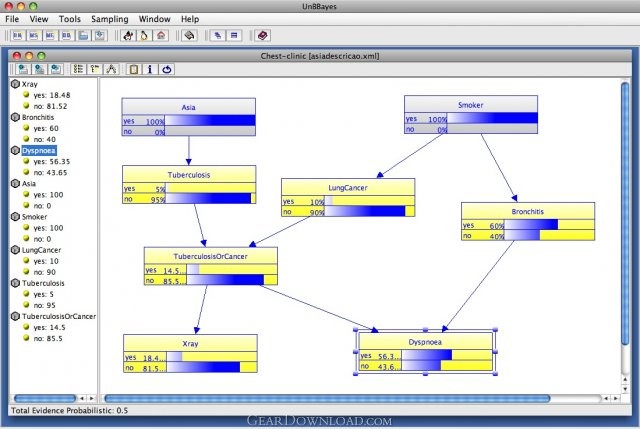Click the horizontal scrollbar under the graph
The image size is (640, 429).
click(x=327, y=398)
